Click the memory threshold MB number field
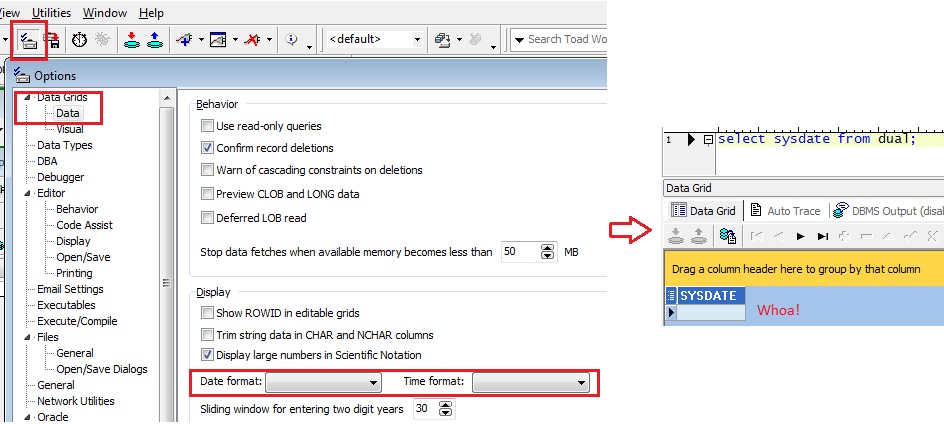Image resolution: width=944 pixels, height=424 pixels. click(x=520, y=252)
